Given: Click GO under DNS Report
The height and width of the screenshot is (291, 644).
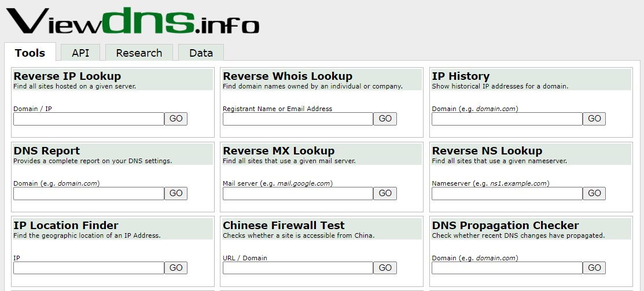Looking at the screenshot, I should (176, 193).
